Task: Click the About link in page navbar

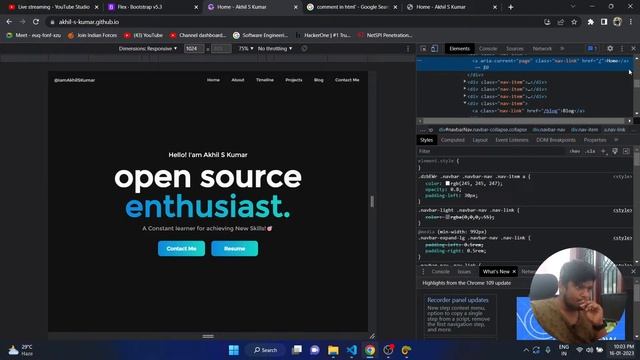Action: [x=238, y=80]
